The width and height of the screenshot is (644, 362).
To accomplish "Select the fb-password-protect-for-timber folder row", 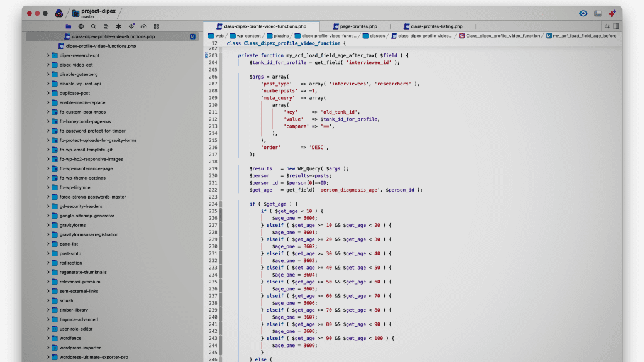I will pos(112,131).
